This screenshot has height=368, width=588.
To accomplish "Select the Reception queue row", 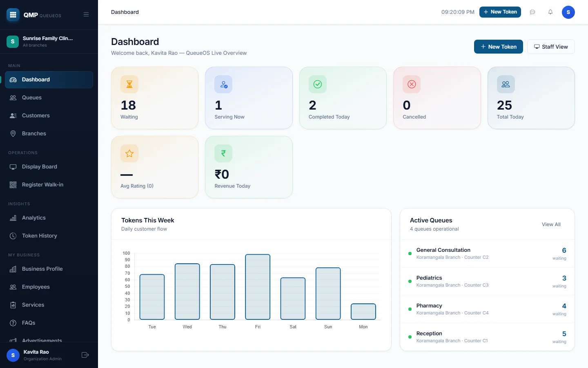I will 487,337.
